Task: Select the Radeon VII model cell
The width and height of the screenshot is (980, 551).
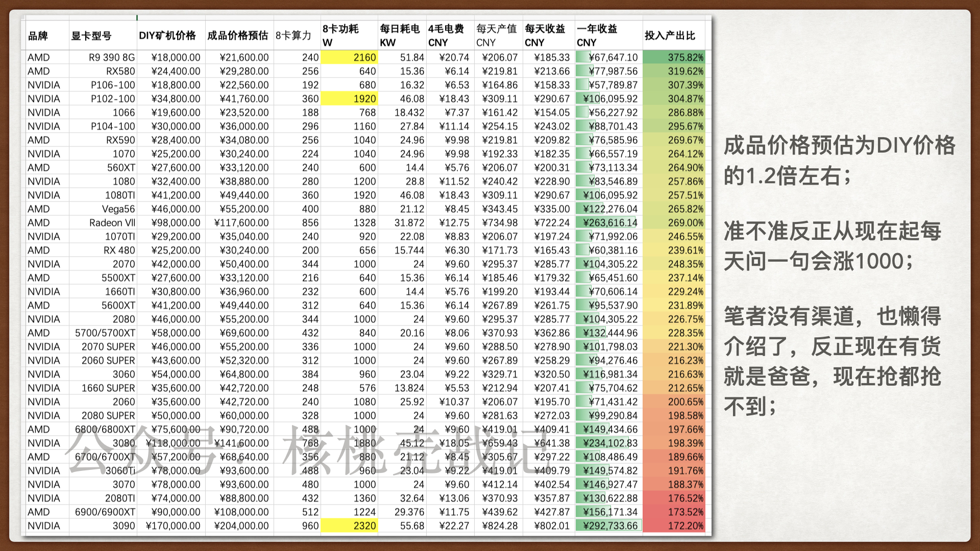Action: (112, 223)
